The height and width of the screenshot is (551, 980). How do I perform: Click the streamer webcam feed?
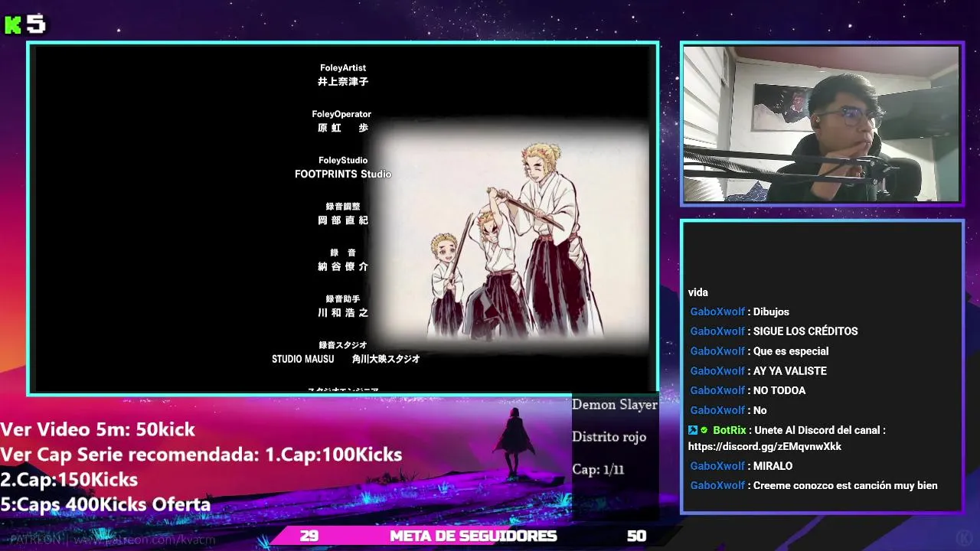[821, 124]
